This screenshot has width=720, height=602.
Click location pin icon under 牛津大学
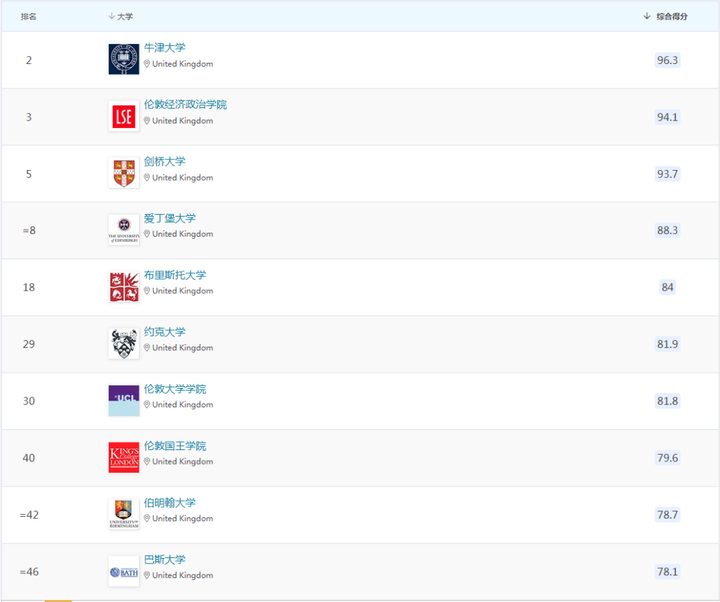point(147,64)
